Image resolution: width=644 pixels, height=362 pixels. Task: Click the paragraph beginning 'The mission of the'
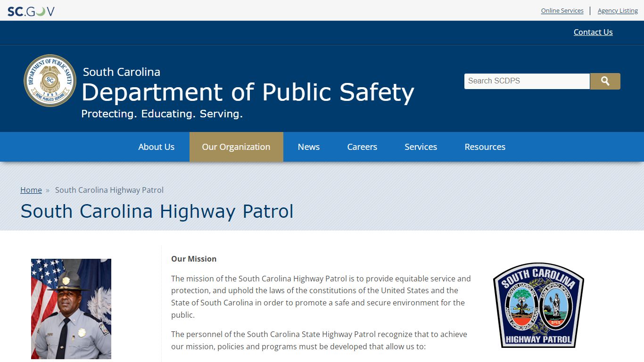(321, 296)
